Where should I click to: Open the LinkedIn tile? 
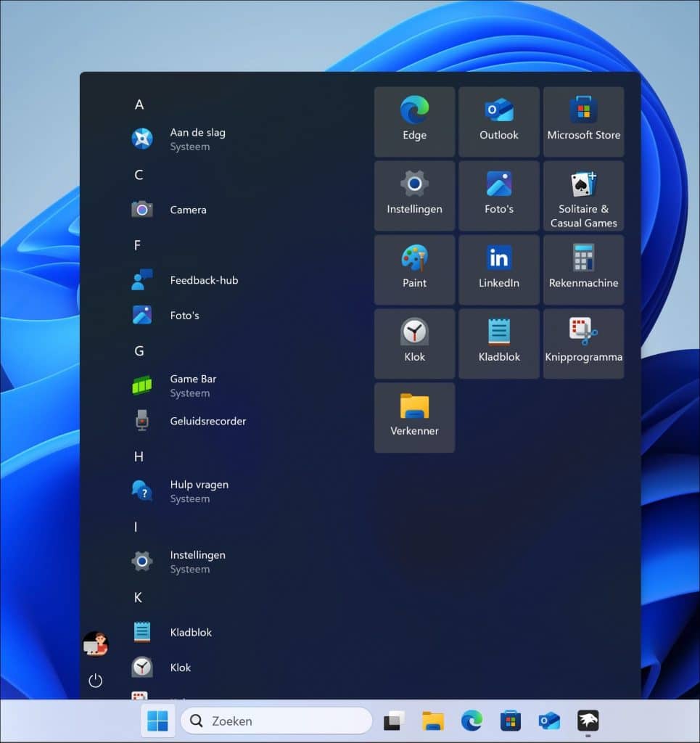(x=498, y=269)
